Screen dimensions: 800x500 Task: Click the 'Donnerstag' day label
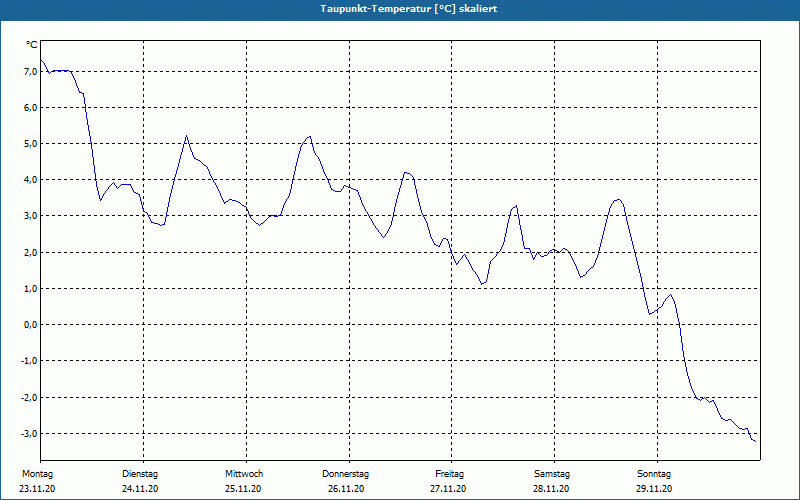click(345, 474)
